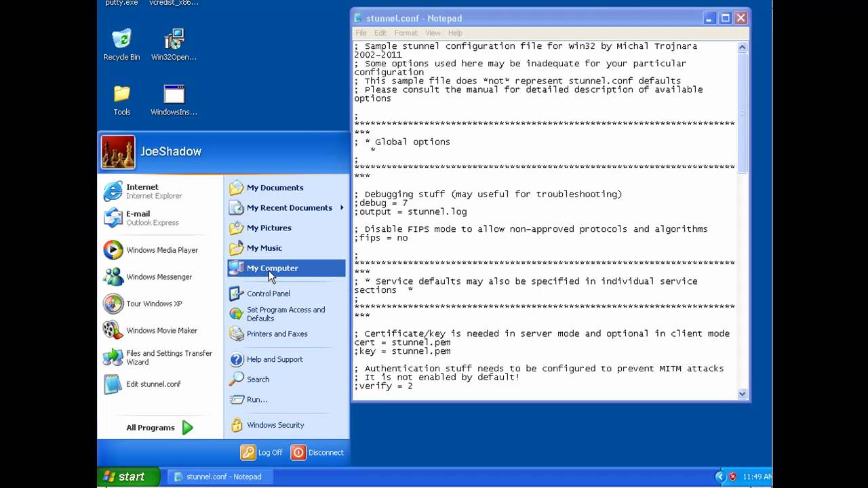
Task: Click the line ';debug = 7'
Action: pos(380,203)
